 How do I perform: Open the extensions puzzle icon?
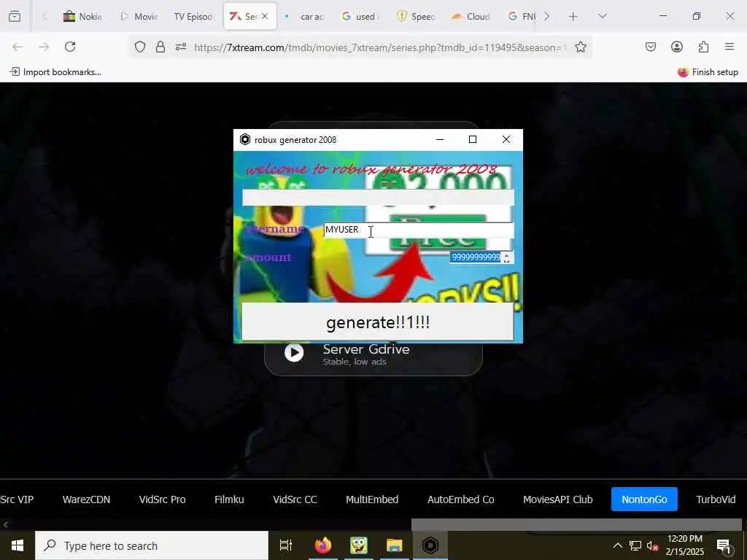(x=703, y=47)
